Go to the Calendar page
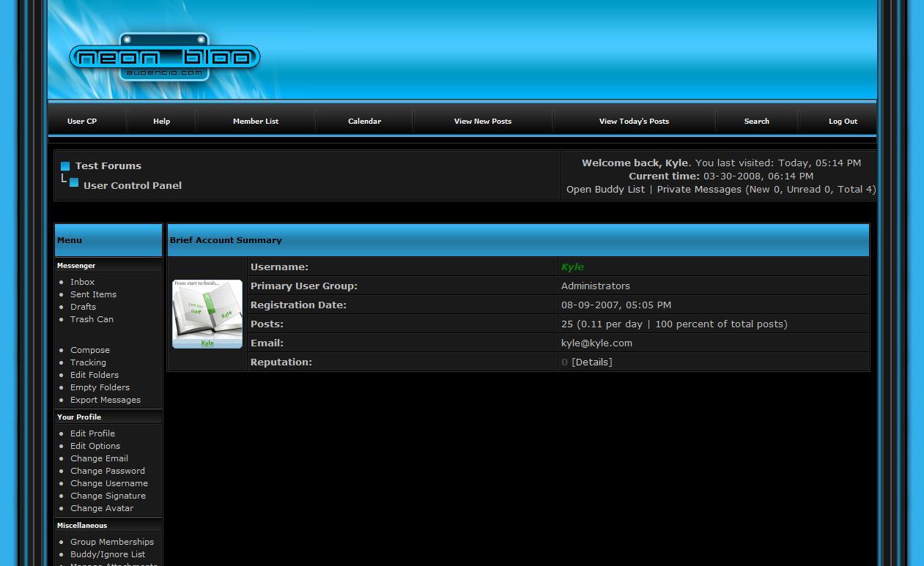 pos(364,122)
